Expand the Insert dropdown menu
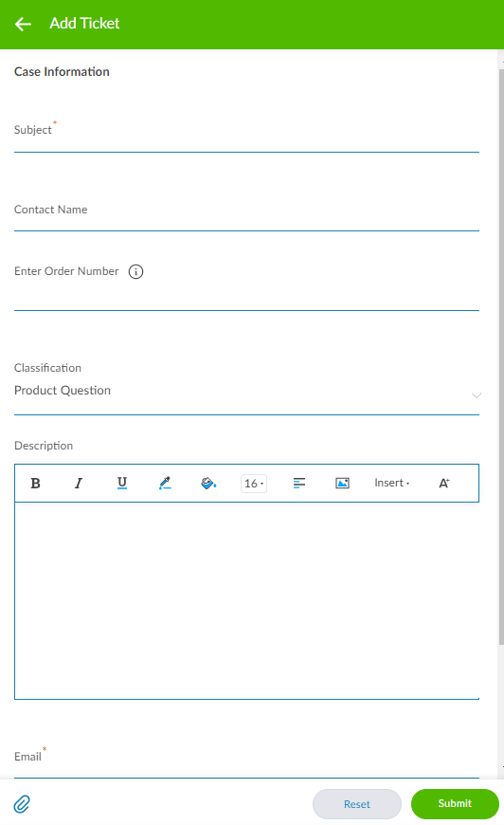 [x=391, y=483]
